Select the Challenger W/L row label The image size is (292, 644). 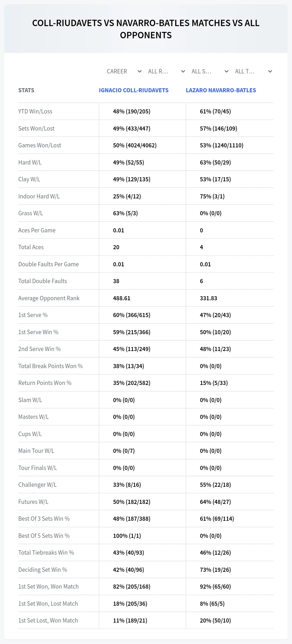pyautogui.click(x=37, y=485)
